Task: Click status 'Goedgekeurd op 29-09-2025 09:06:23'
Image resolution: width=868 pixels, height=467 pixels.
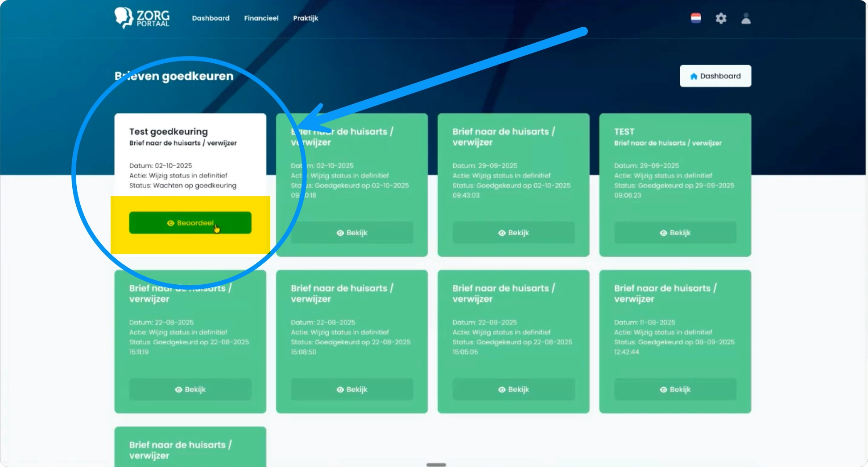Action: 674,190
